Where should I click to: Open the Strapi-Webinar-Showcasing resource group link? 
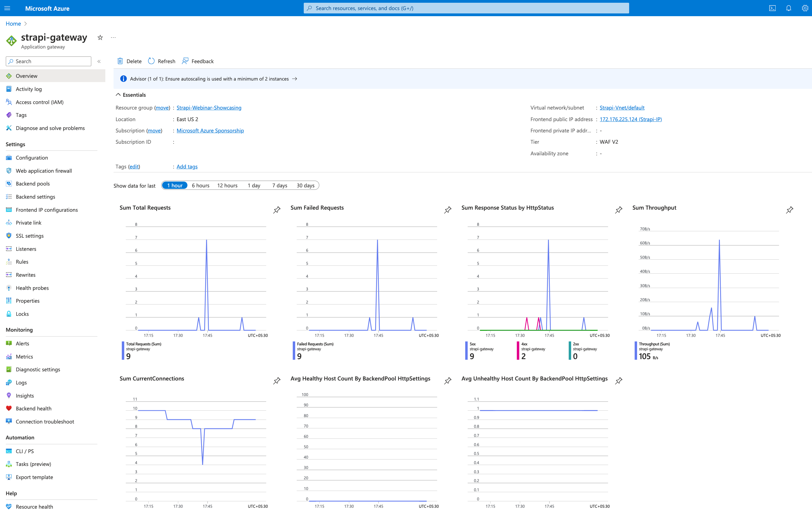tap(209, 107)
